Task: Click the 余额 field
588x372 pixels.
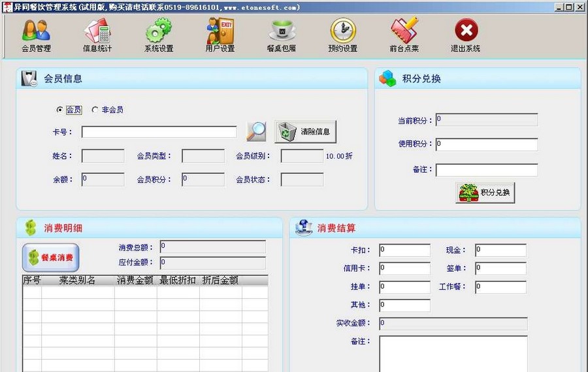Action: coord(103,179)
